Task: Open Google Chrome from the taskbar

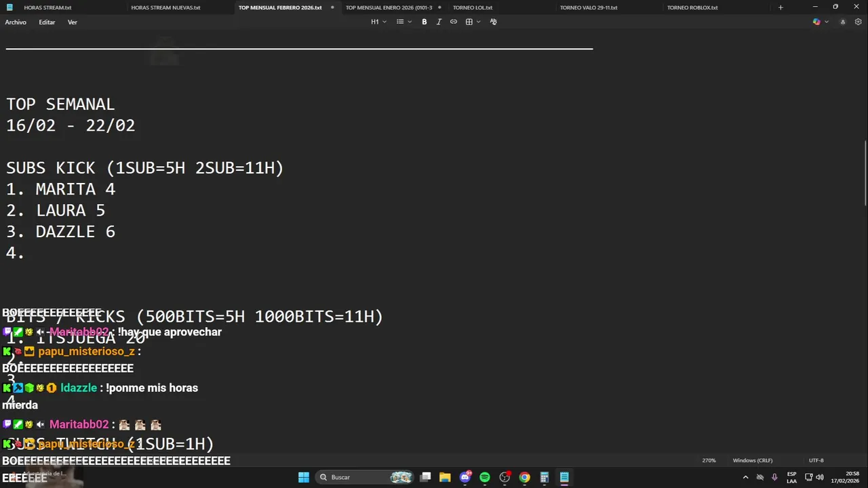Action: pyautogui.click(x=524, y=477)
